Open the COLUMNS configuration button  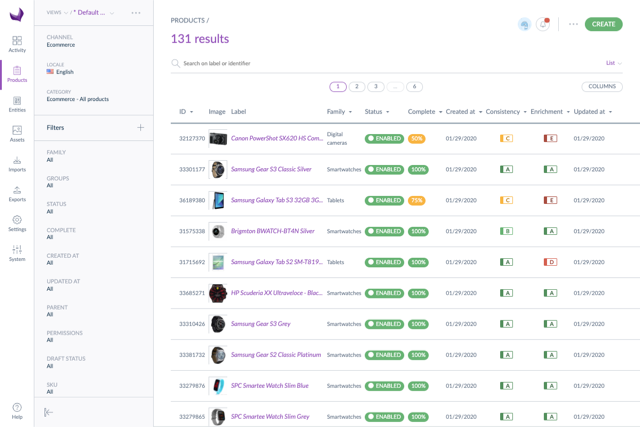pos(601,87)
